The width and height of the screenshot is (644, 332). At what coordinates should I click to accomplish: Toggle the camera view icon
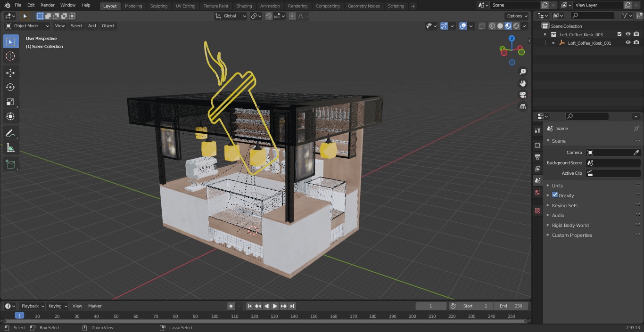[522, 95]
